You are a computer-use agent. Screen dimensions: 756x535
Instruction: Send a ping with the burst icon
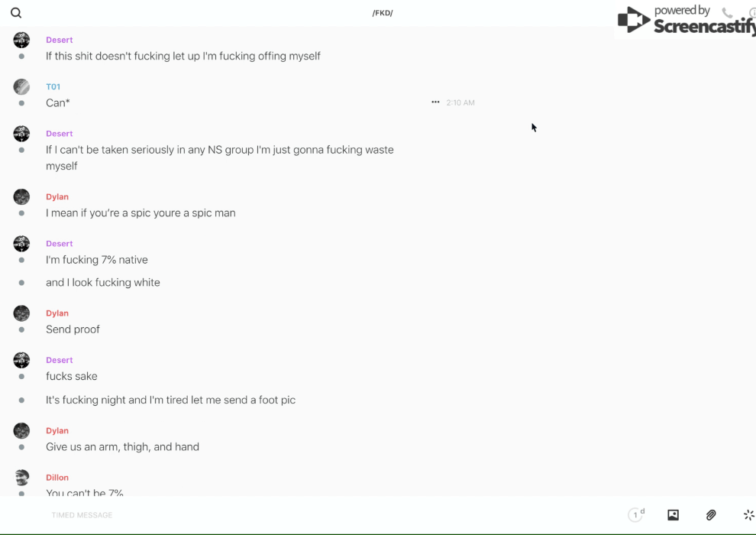pyautogui.click(x=748, y=515)
